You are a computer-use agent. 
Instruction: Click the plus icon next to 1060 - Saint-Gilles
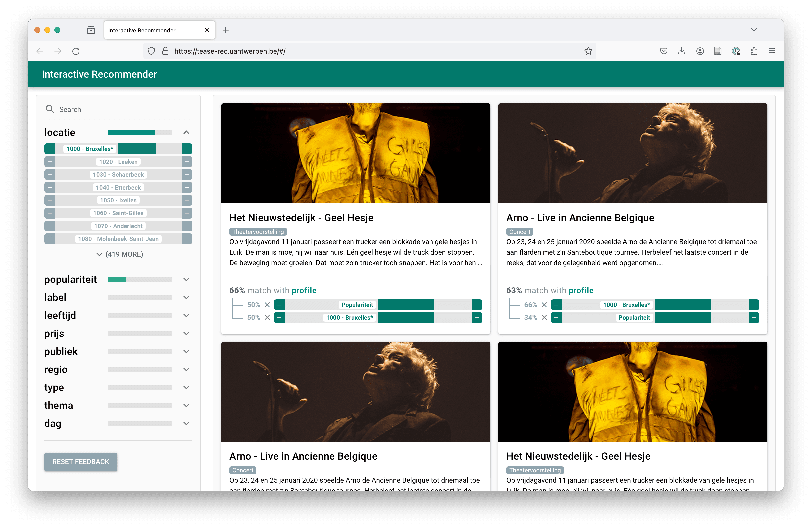(187, 213)
